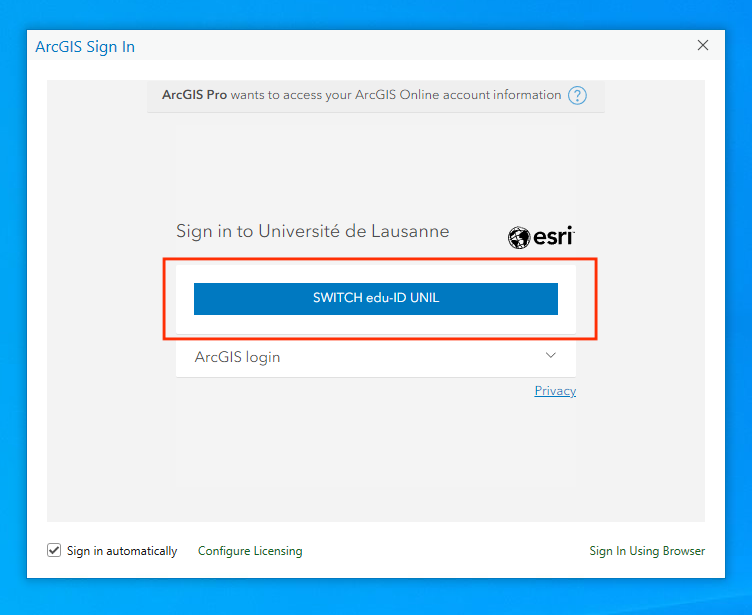Click the Sign in to Université de Lausanne heading
This screenshot has width=752, height=615.
[x=312, y=231]
